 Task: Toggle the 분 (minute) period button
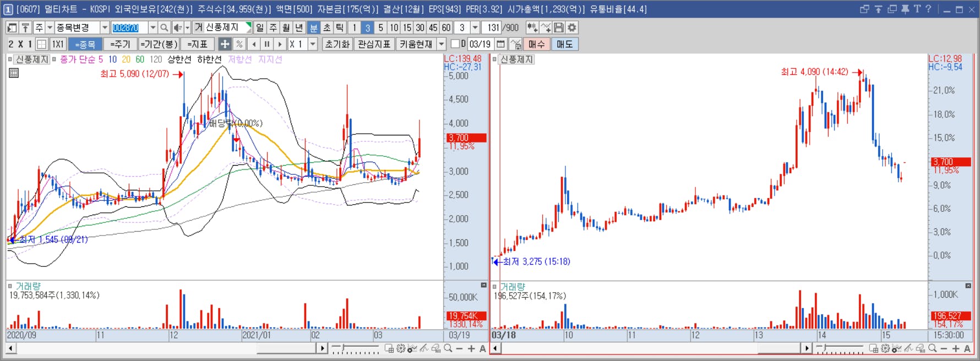coord(313,28)
